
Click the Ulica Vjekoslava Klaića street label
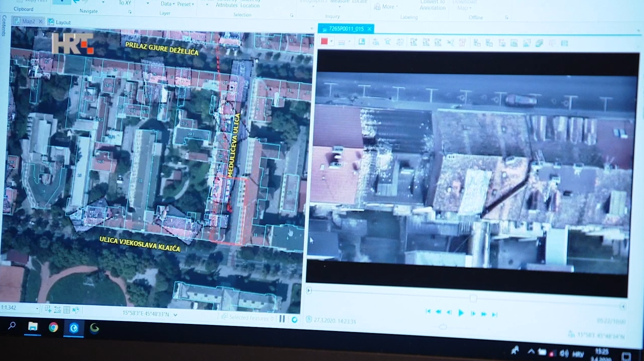(x=139, y=244)
